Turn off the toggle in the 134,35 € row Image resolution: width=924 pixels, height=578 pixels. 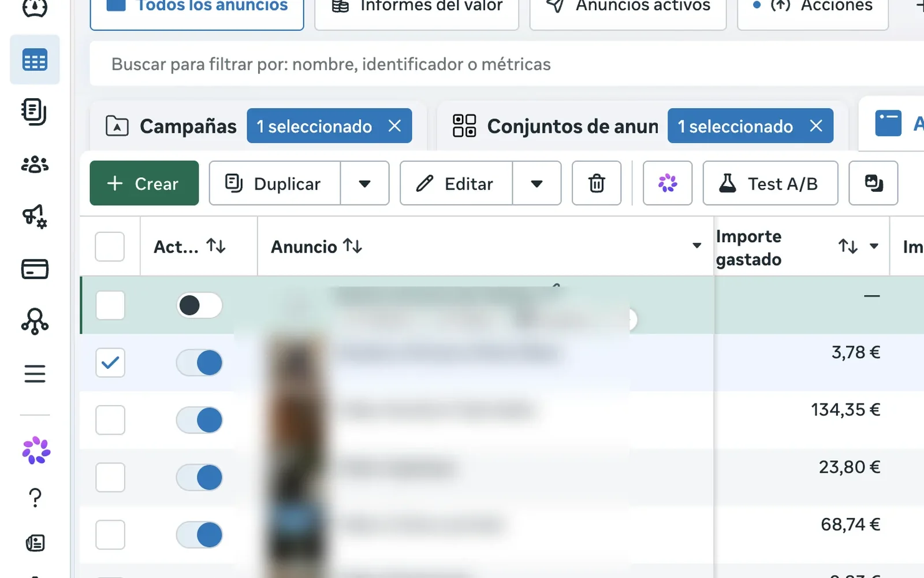199,420
